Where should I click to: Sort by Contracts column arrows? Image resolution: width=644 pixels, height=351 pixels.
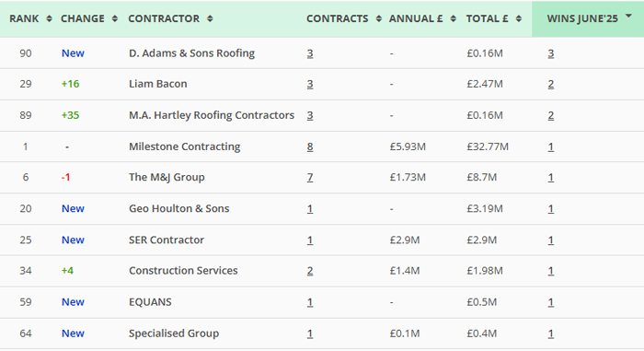click(x=379, y=19)
